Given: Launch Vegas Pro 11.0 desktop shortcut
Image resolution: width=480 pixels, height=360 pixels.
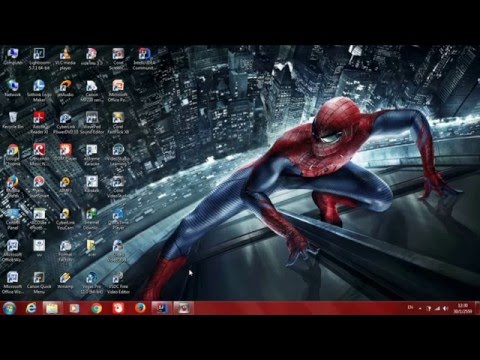Looking at the screenshot, I should pos(91,283).
